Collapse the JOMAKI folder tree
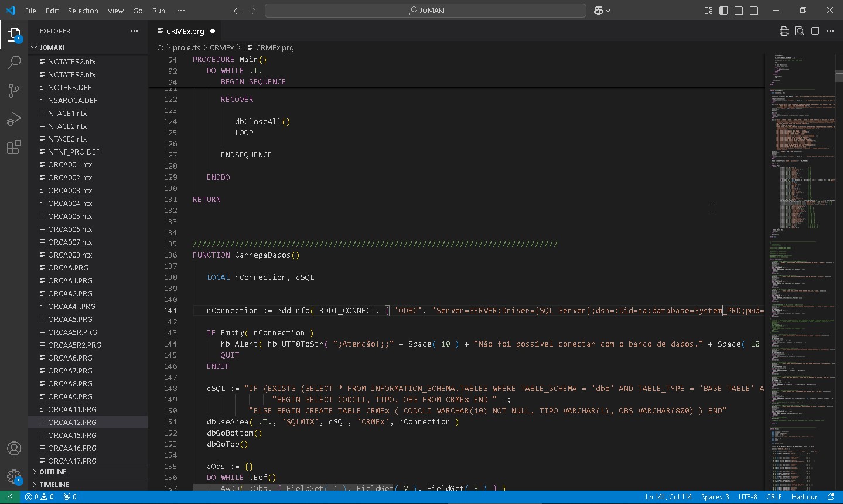Image resolution: width=843 pixels, height=504 pixels. pos(52,47)
